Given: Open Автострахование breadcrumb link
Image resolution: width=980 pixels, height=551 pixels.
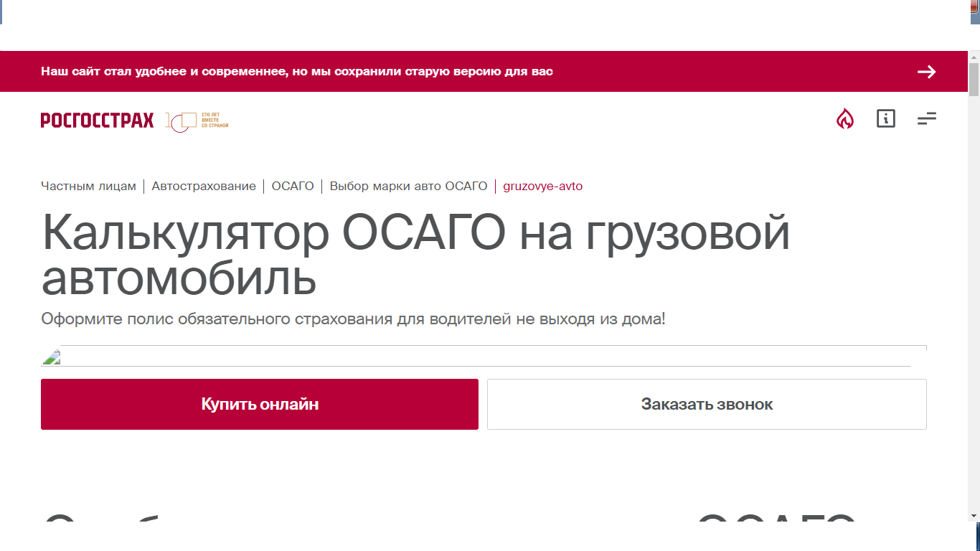Looking at the screenshot, I should (204, 186).
